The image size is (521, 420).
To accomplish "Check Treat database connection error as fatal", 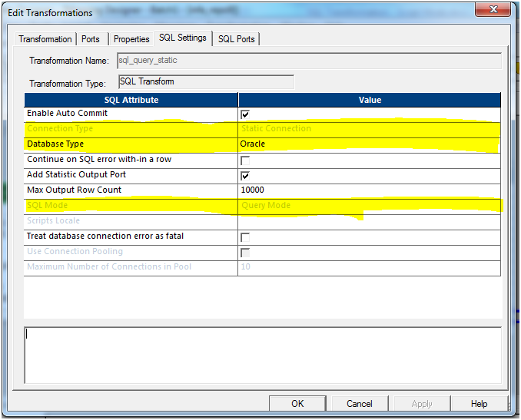I will [x=245, y=237].
